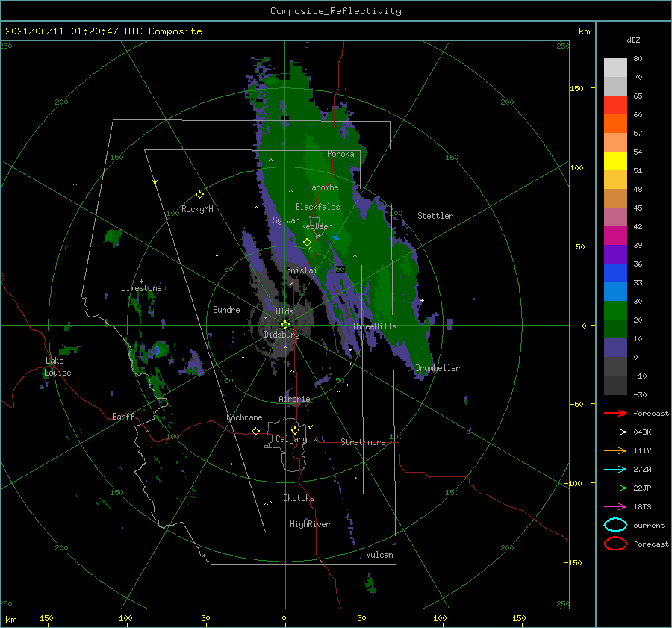Click the yellow diamond marker below Cochrane
This screenshot has height=628, width=672.
256,431
